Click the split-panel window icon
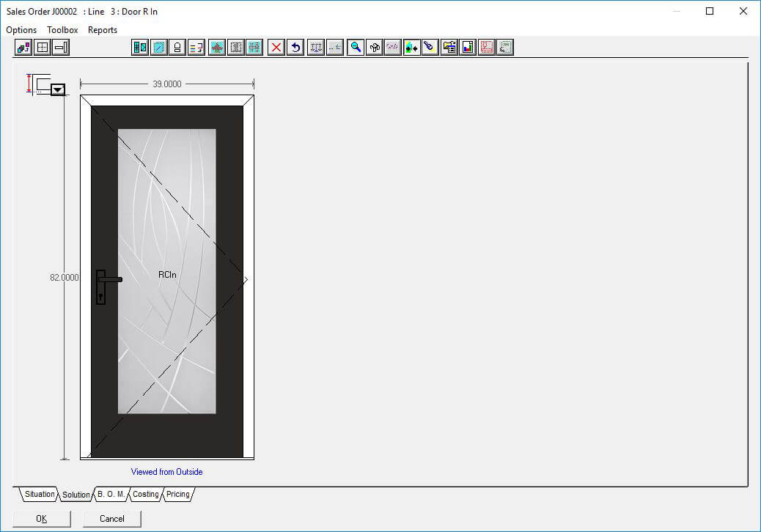This screenshot has height=532, width=761. coord(140,48)
